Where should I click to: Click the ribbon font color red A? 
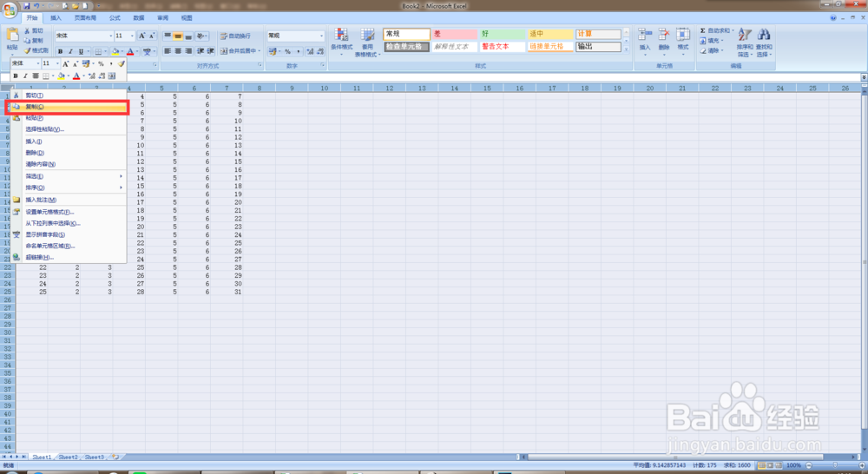click(130, 51)
